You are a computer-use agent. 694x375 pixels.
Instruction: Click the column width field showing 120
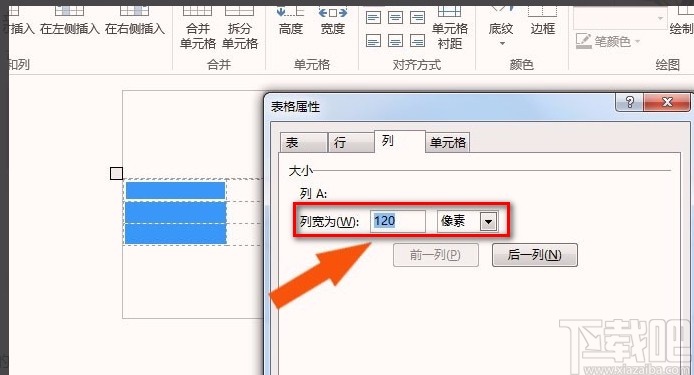[397, 221]
